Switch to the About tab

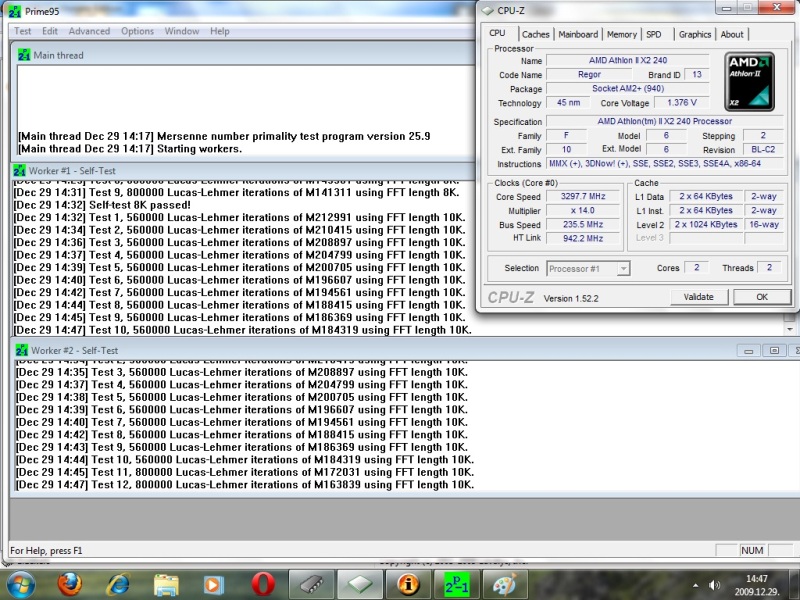coord(732,34)
